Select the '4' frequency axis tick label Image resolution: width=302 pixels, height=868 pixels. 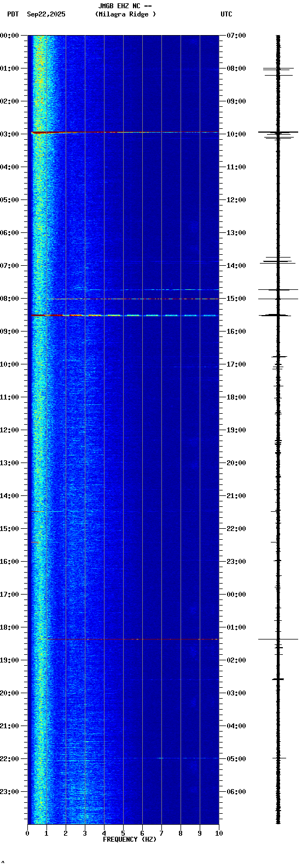tap(104, 833)
